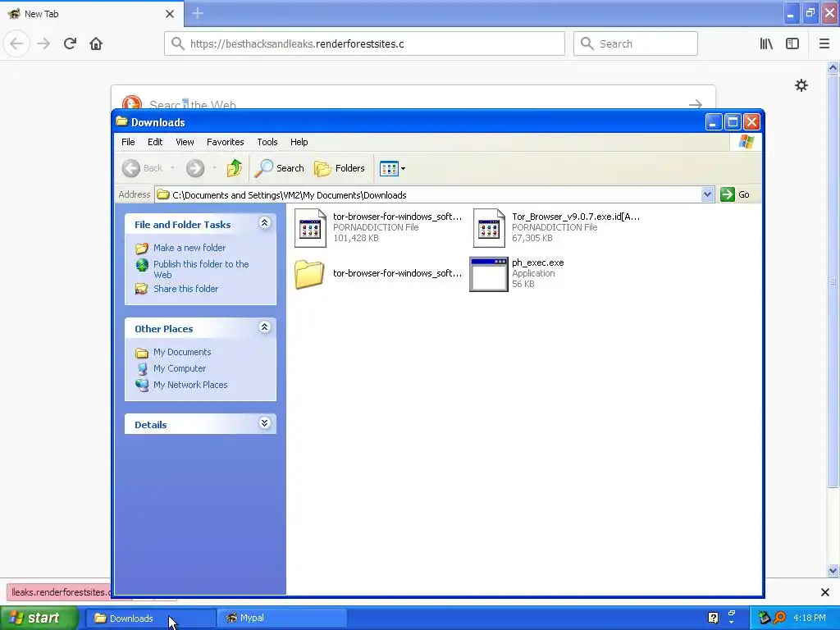Expand the Details panel
This screenshot has height=630, width=840.
265,423
